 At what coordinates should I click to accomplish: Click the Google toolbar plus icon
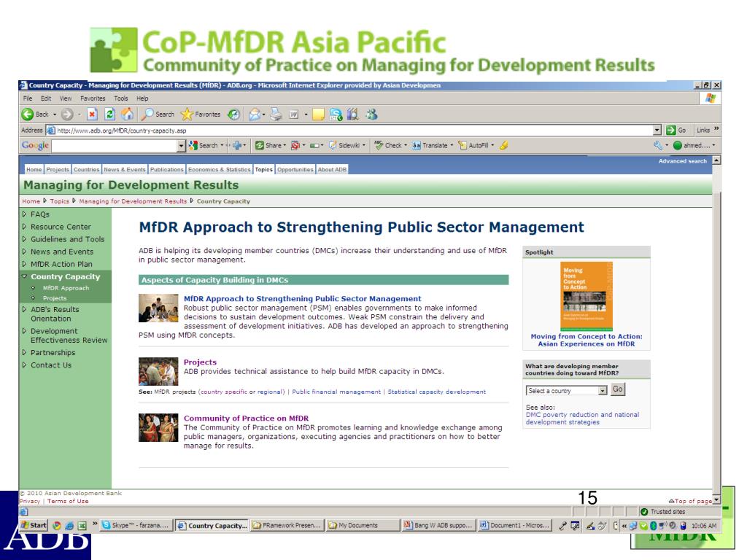(x=237, y=146)
